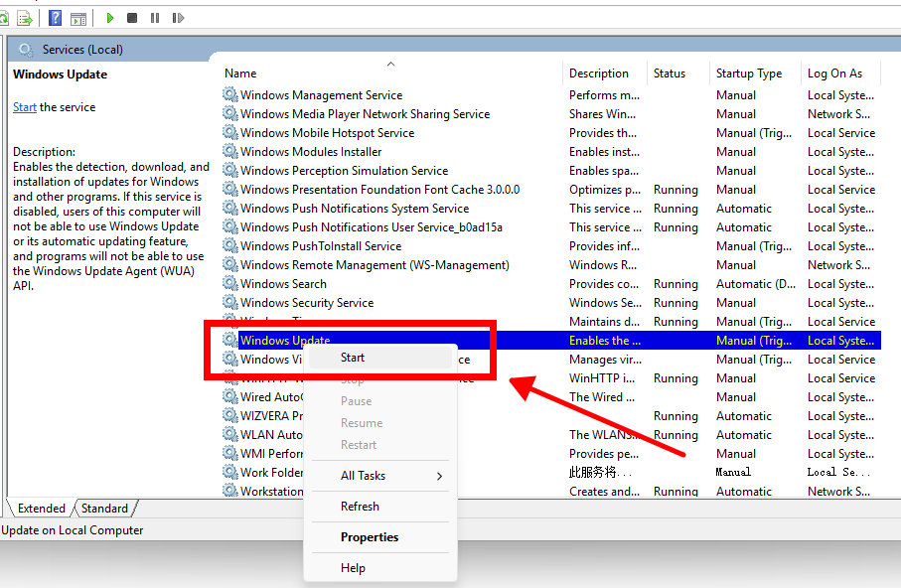This screenshot has width=901, height=588.
Task: Choose Refresh in the context menu
Action: pyautogui.click(x=360, y=507)
